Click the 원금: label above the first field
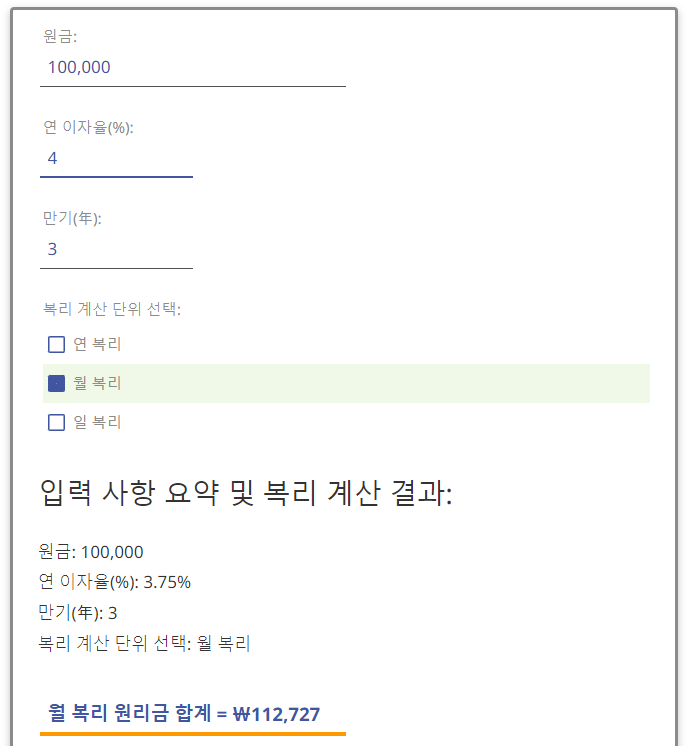Viewport: 697px width, 746px height. click(x=60, y=36)
